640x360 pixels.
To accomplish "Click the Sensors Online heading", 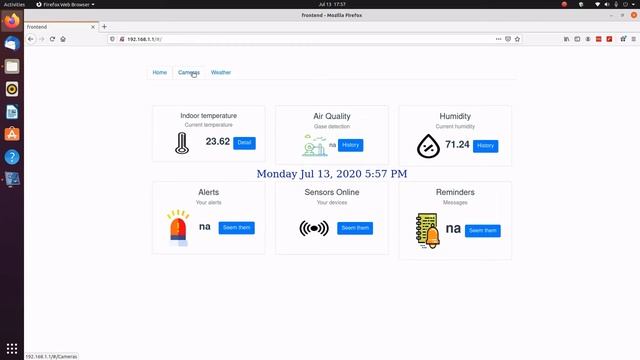I will tap(332, 192).
